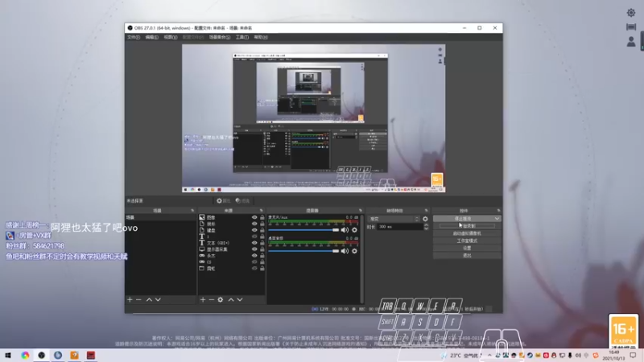Image resolution: width=644 pixels, height=362 pixels.
Task: Open the 帮助(H) menu
Action: tap(261, 37)
